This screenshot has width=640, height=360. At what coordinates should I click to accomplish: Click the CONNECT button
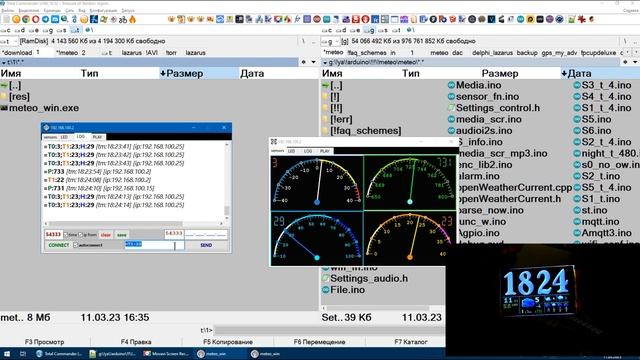click(x=59, y=245)
